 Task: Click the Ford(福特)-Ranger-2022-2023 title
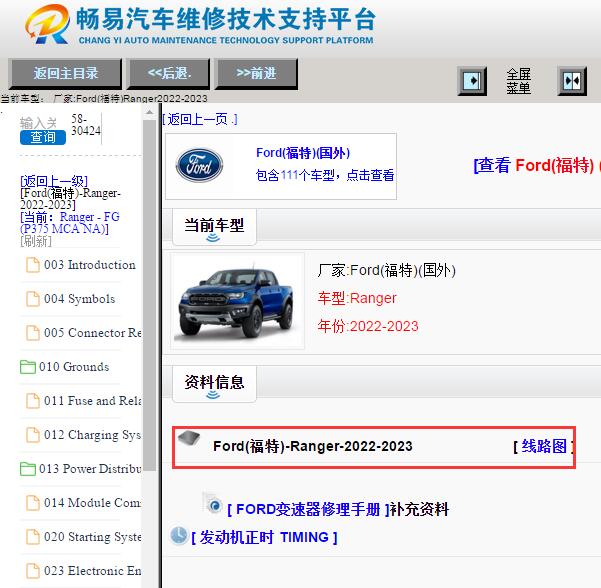pyautogui.click(x=312, y=446)
